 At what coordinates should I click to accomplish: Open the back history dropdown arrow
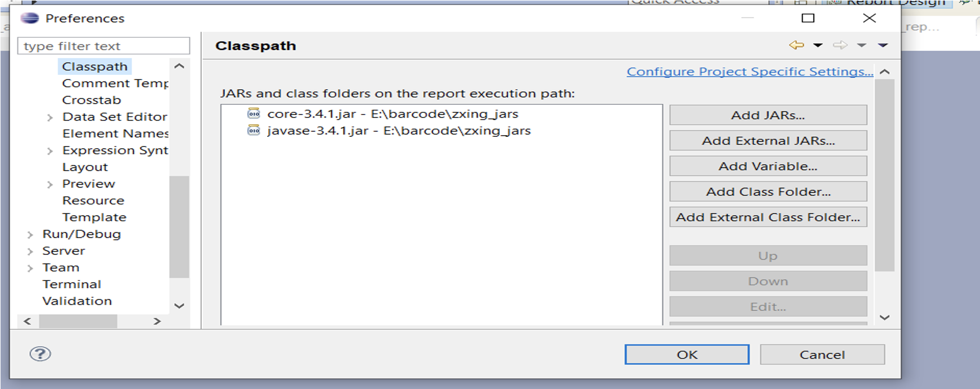click(818, 46)
